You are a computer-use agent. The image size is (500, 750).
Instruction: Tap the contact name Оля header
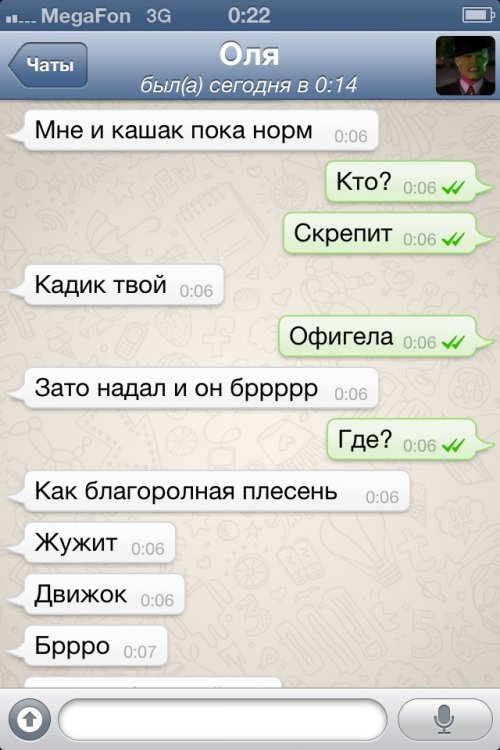pos(249,54)
